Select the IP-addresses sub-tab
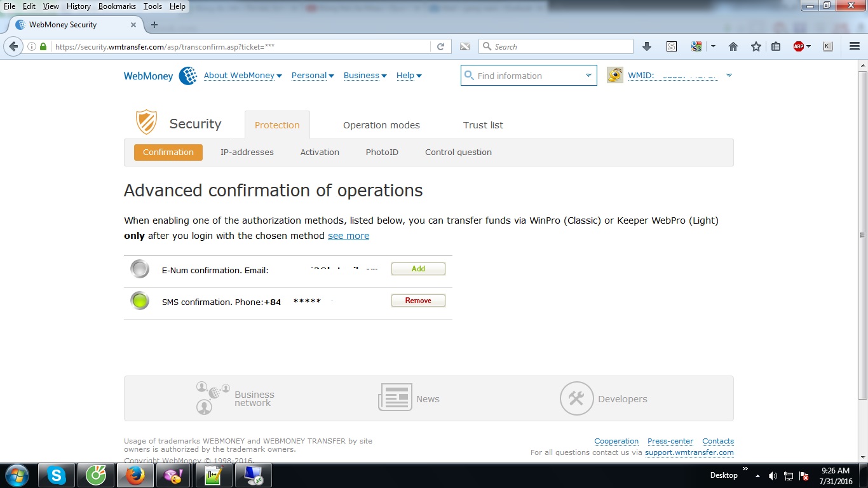The height and width of the screenshot is (488, 868). tap(247, 152)
